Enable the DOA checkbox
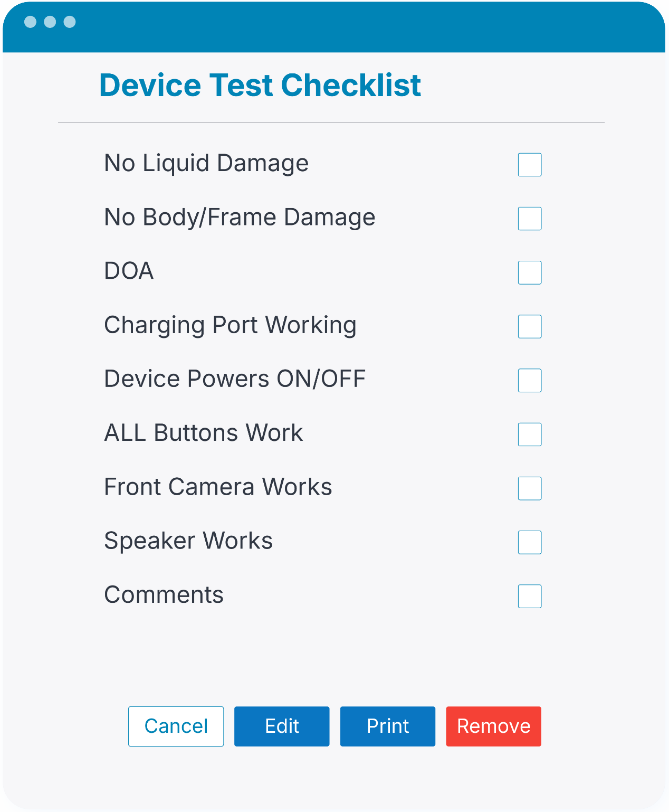669x812 pixels. click(530, 272)
